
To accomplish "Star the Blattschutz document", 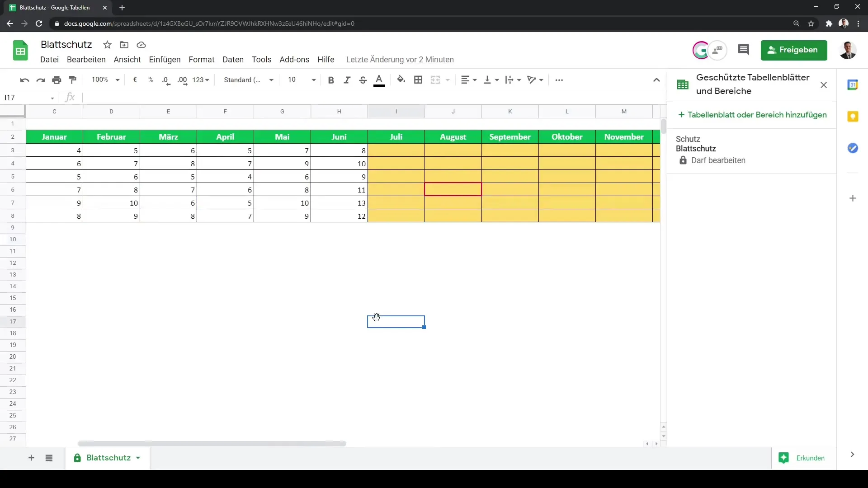I will (x=107, y=45).
